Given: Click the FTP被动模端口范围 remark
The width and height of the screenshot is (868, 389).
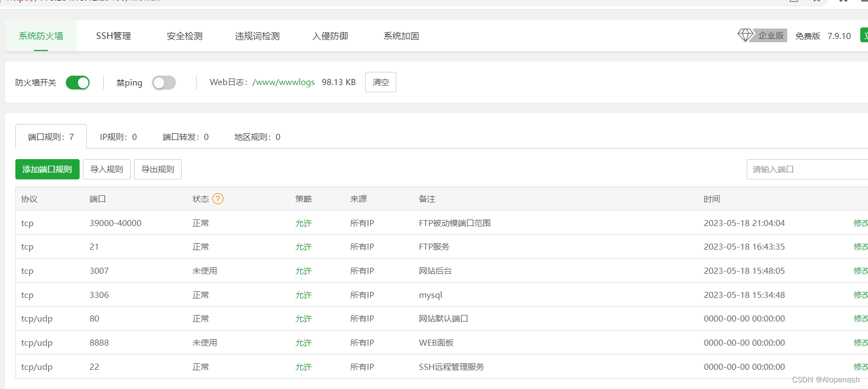Looking at the screenshot, I should [x=455, y=223].
